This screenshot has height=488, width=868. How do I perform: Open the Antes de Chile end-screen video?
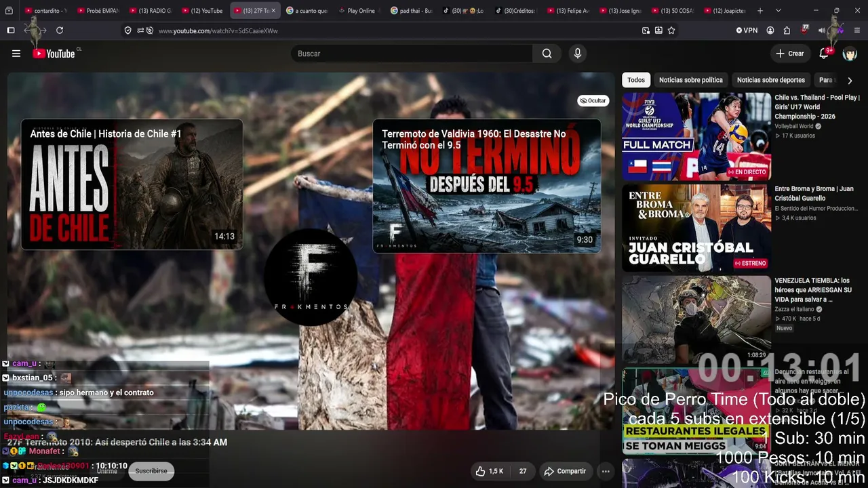pos(132,184)
